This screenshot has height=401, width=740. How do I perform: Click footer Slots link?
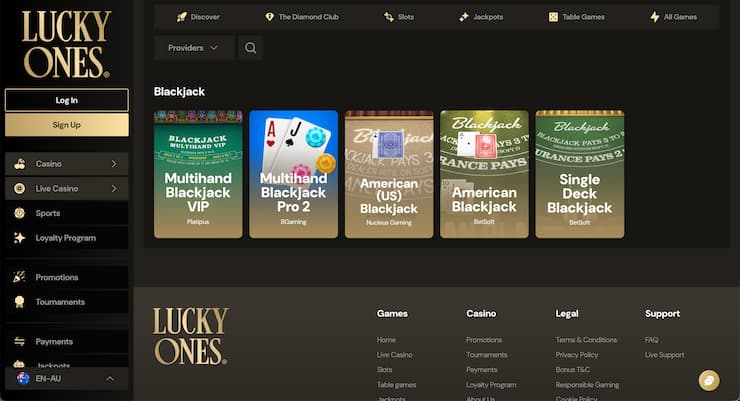click(x=384, y=370)
